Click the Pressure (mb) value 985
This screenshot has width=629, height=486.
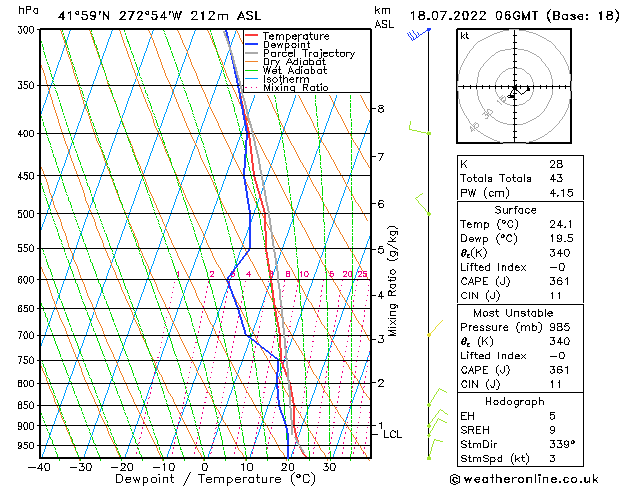tap(560, 327)
